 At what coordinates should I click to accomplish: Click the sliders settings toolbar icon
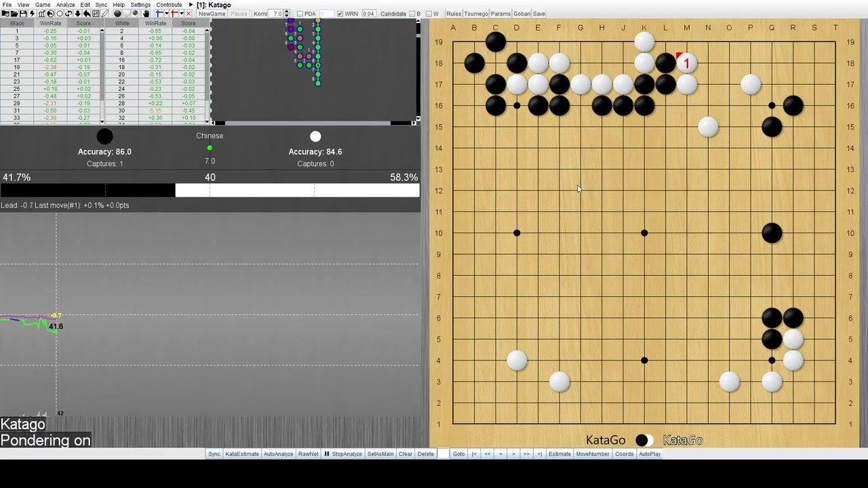coord(96,14)
